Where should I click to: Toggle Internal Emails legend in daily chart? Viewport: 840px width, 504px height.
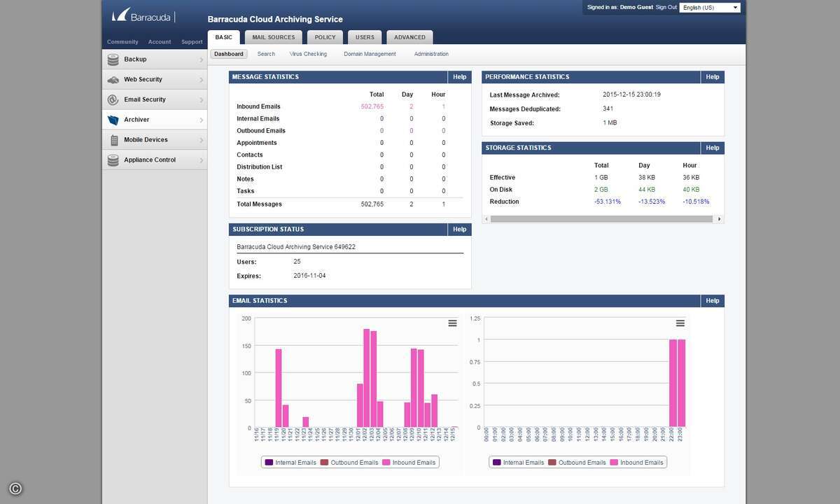point(291,463)
